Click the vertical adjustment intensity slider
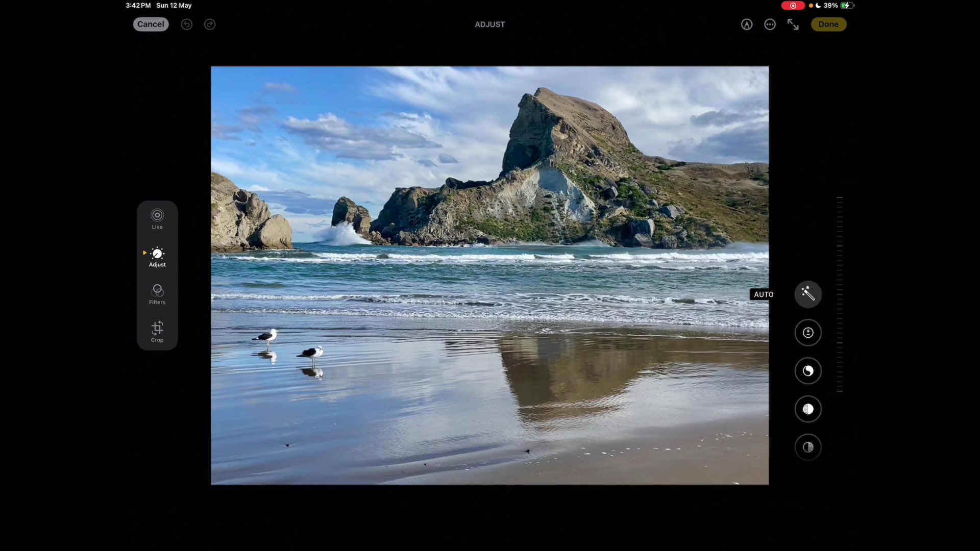 click(840, 294)
